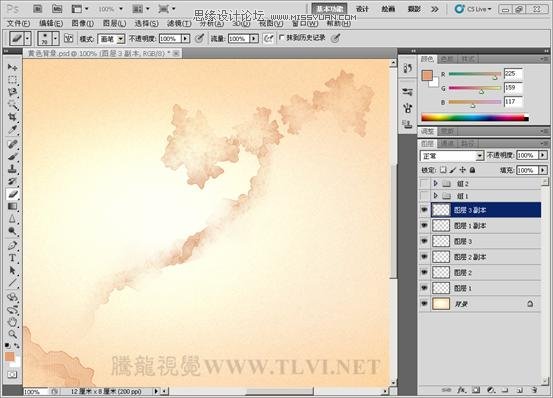The height and width of the screenshot is (398, 553).
Task: Select the Pen tool
Action: (12, 245)
